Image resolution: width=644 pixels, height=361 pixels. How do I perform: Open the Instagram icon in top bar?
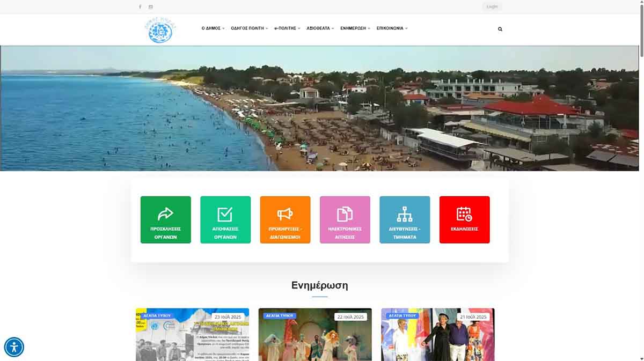151,7
